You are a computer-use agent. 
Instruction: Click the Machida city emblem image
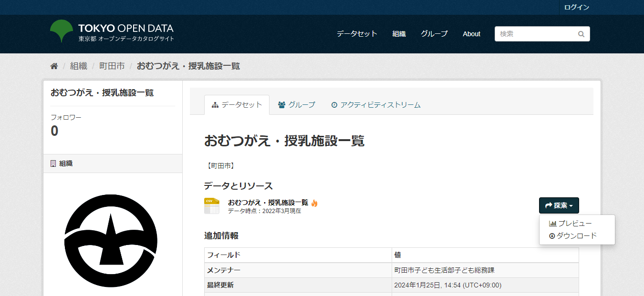pyautogui.click(x=111, y=240)
